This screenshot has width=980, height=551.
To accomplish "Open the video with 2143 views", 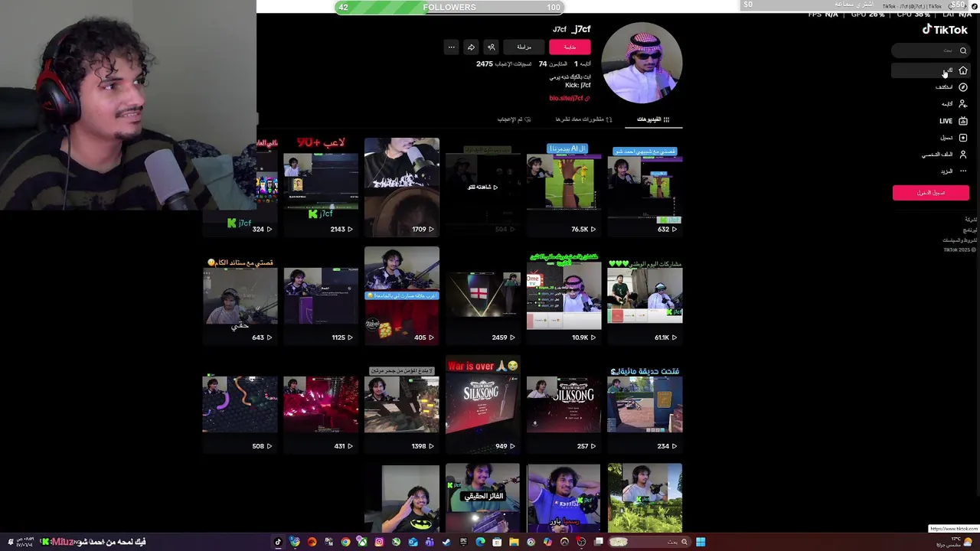I will (x=321, y=187).
